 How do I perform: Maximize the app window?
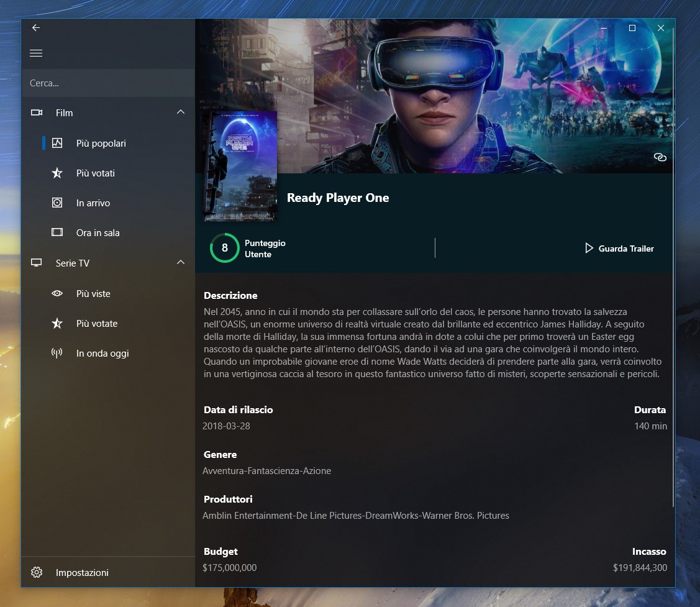[x=632, y=28]
